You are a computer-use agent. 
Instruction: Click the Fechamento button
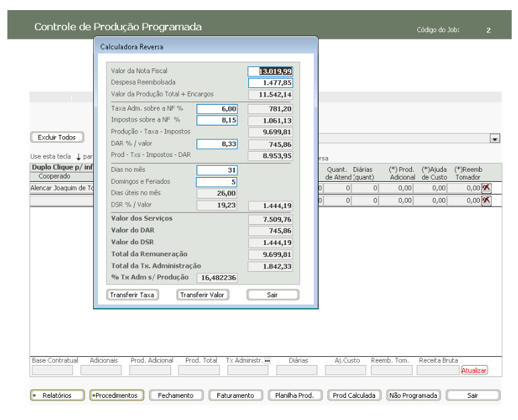175,395
